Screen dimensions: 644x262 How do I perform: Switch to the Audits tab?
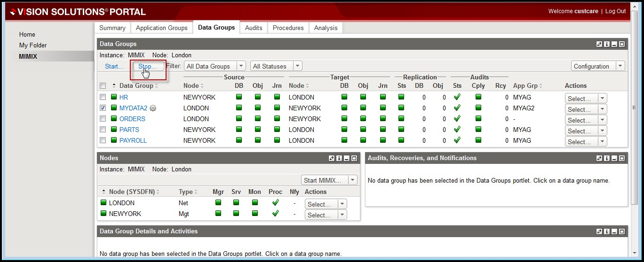(x=254, y=28)
